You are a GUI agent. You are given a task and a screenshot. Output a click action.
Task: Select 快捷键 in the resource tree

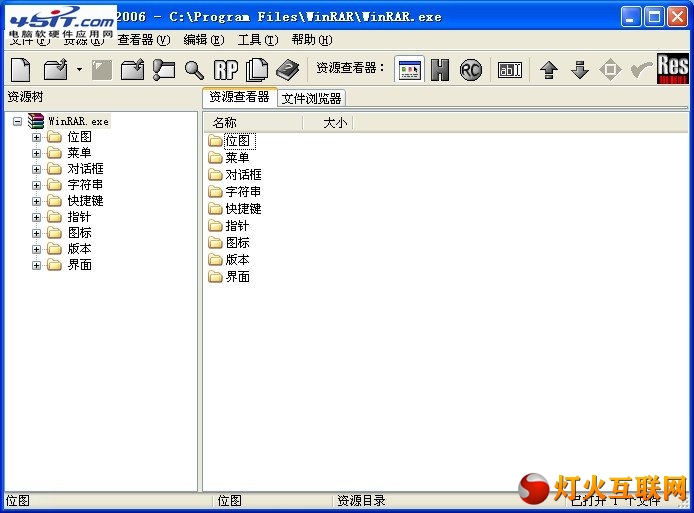(85, 201)
